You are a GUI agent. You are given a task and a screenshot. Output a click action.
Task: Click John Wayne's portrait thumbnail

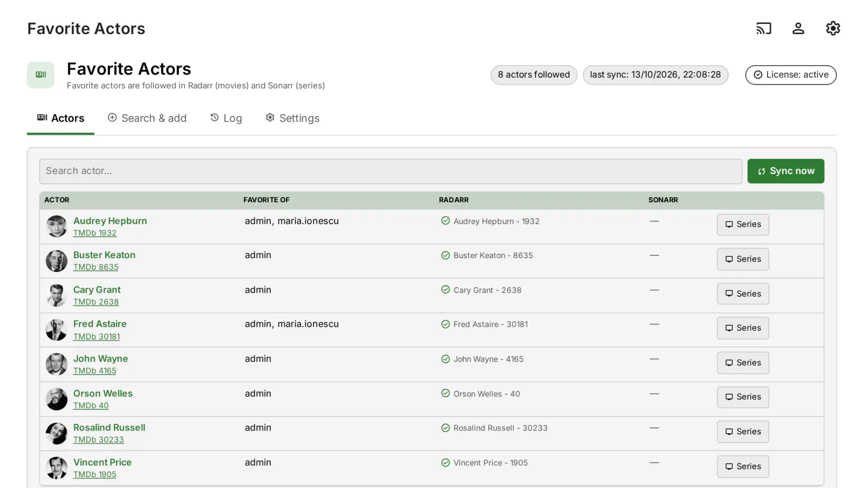click(56, 364)
